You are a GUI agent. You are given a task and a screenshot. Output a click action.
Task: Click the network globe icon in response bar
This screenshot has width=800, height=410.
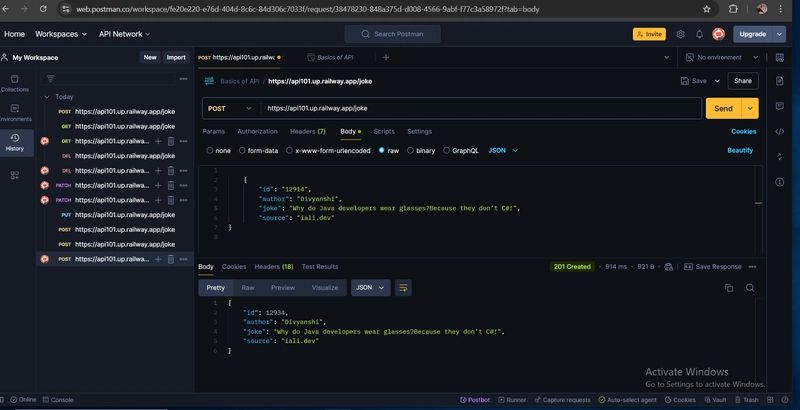668,267
